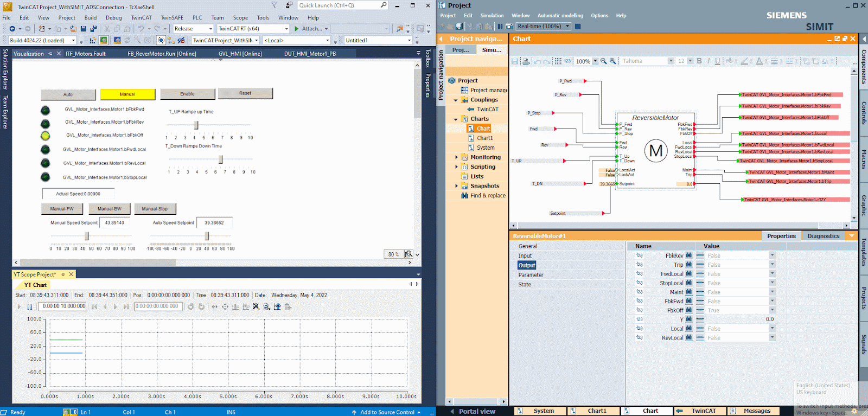Click Auto Speed Setpoint value field
This screenshot has width=868, height=416.
[x=215, y=223]
